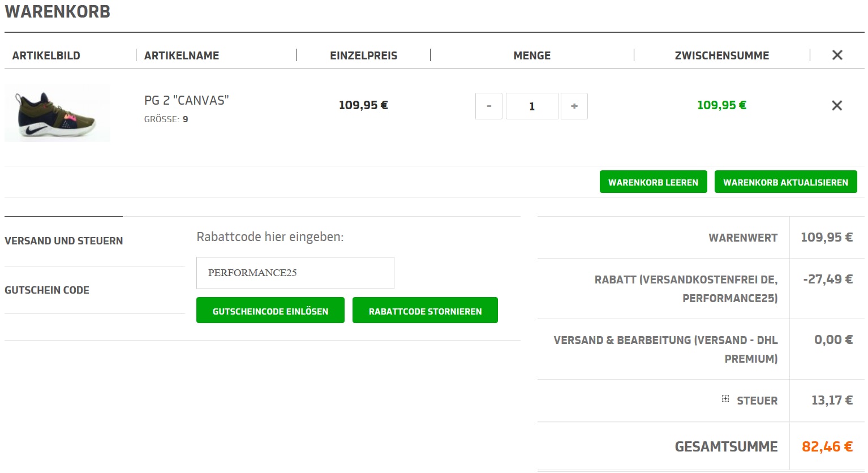Redeem the code with Gutscheincode einlösen
The height and width of the screenshot is (473, 868).
coord(270,311)
